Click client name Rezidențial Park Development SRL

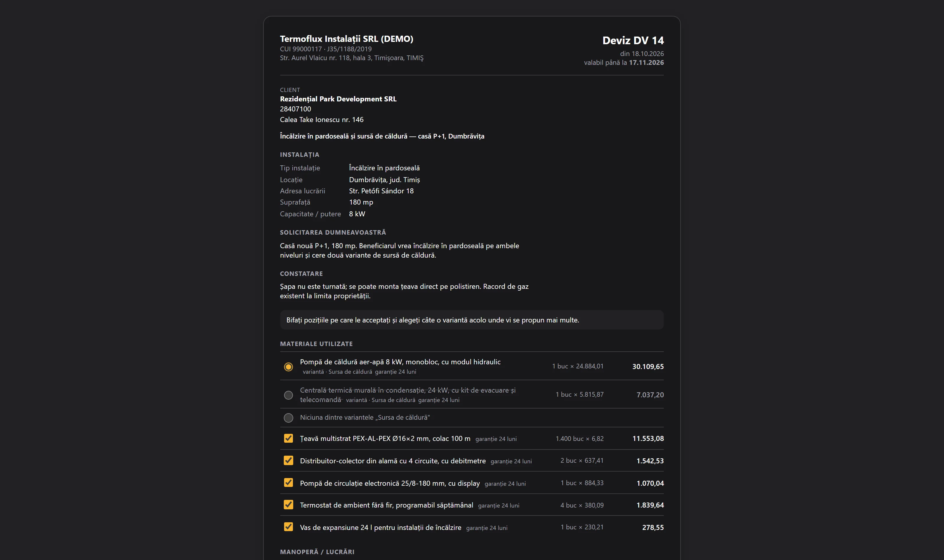point(338,99)
